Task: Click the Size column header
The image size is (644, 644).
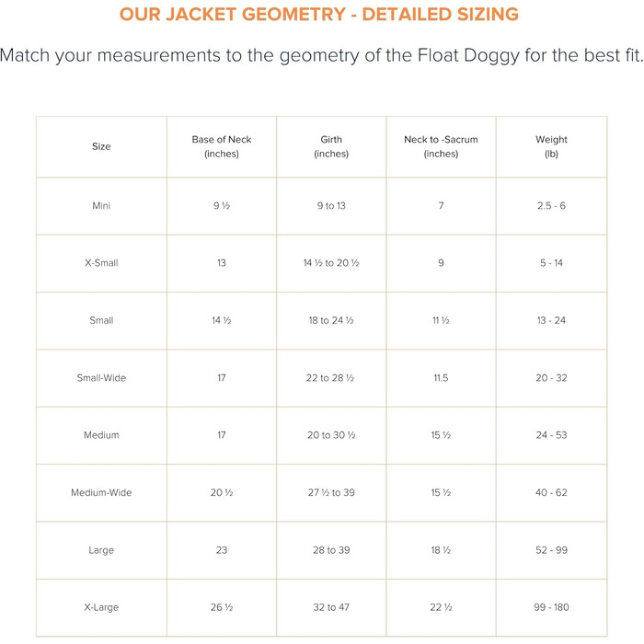Action: 101,147
